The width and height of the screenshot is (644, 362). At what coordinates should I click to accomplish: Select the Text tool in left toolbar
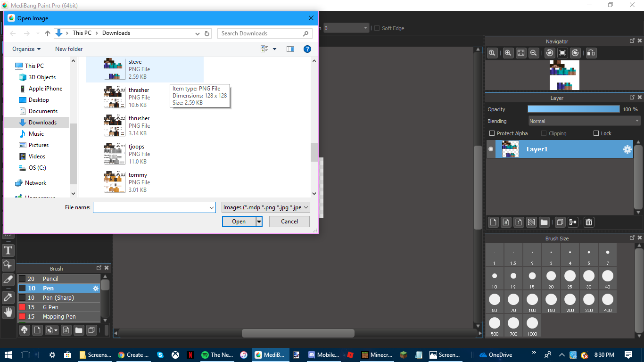8,250
